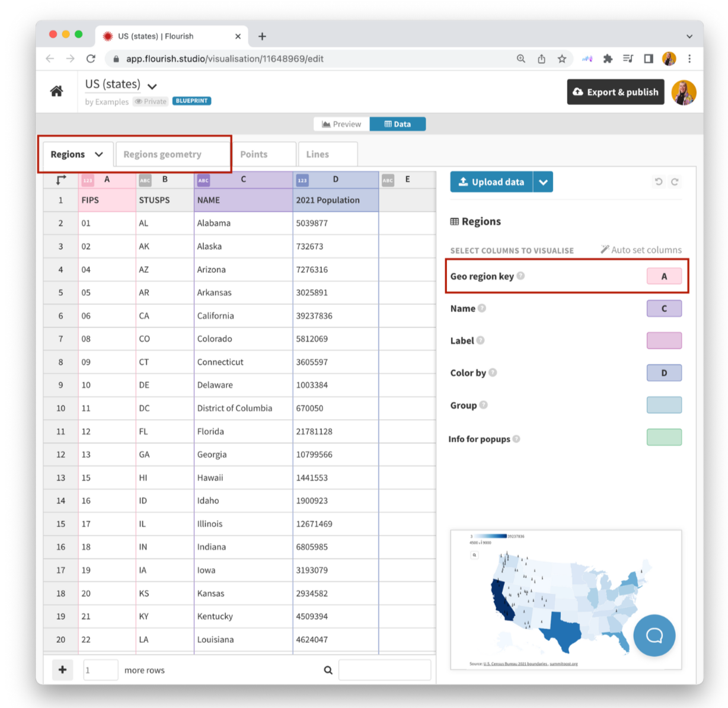Open the Flourish account avatar
The width and height of the screenshot is (728, 708).
pyautogui.click(x=684, y=92)
